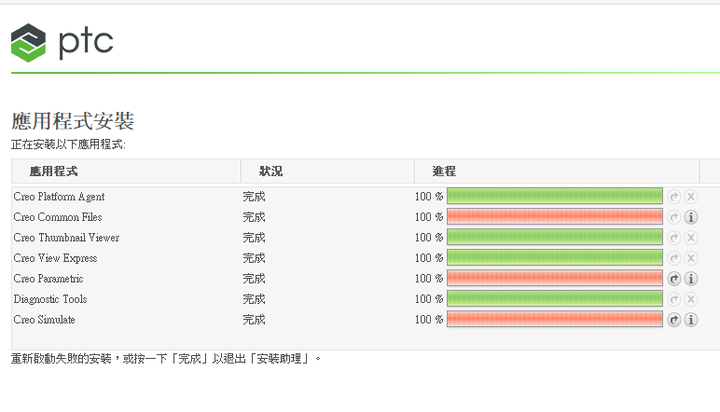This screenshot has width=720, height=412.
Task: Cancel Diagnostic Tools installation
Action: (x=691, y=299)
